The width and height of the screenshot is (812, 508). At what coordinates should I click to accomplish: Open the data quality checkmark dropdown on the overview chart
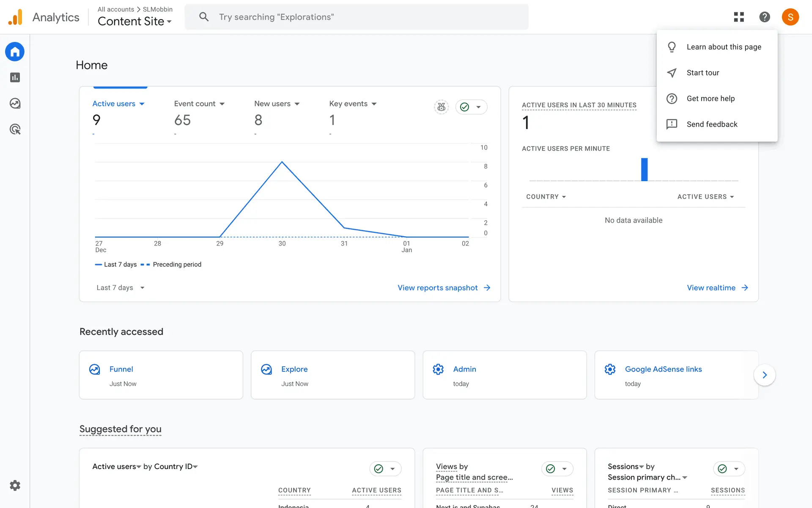pyautogui.click(x=471, y=107)
